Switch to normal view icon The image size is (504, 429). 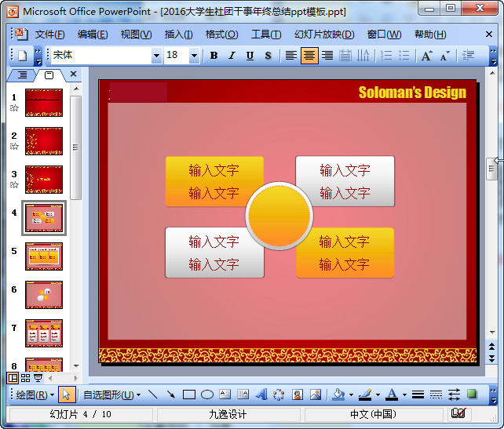pyautogui.click(x=13, y=378)
